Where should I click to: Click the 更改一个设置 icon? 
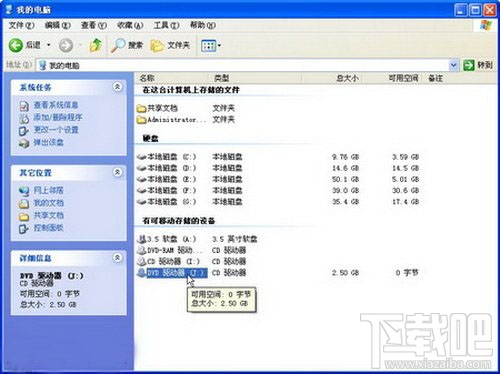(x=24, y=131)
